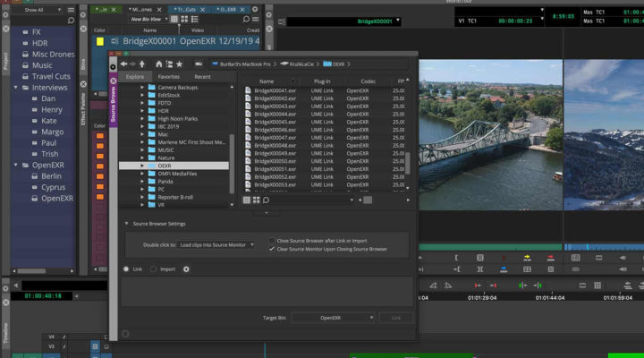Click the green trim tool icon

pyautogui.click(x=522, y=286)
